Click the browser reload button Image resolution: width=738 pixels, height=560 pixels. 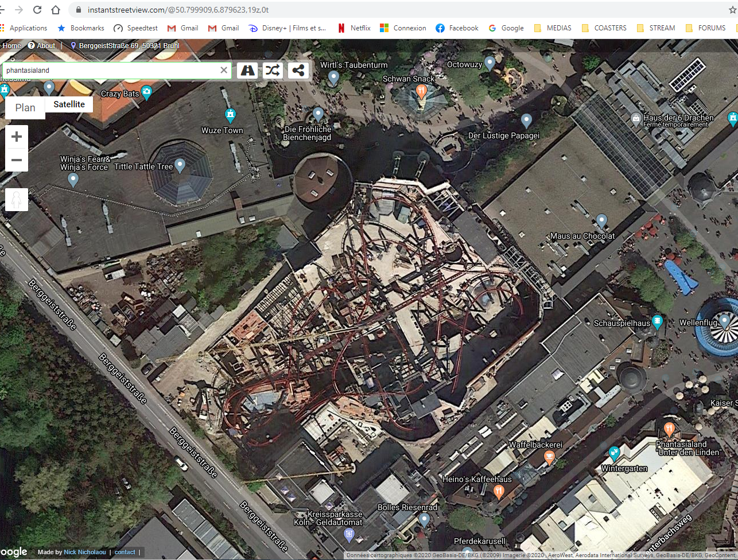click(x=37, y=10)
